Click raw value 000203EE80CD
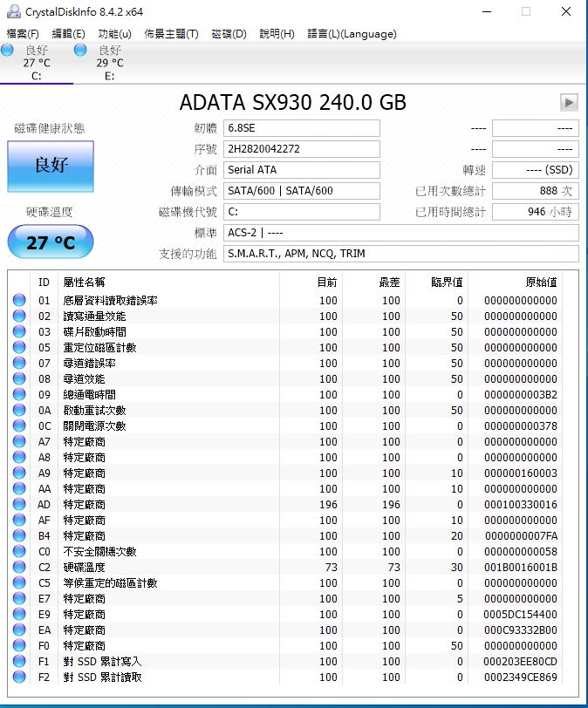 click(x=520, y=661)
